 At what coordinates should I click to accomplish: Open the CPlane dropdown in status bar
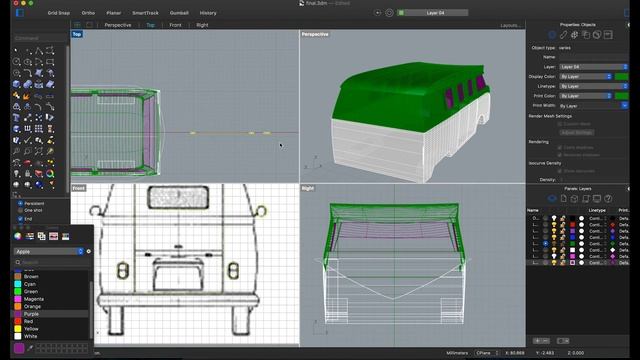[487, 353]
